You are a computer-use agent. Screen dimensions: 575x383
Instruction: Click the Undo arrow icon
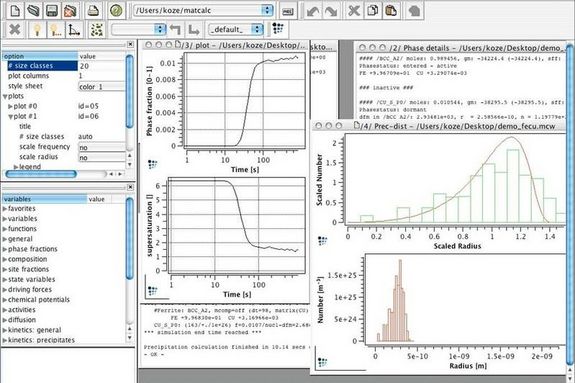pyautogui.click(x=313, y=11)
